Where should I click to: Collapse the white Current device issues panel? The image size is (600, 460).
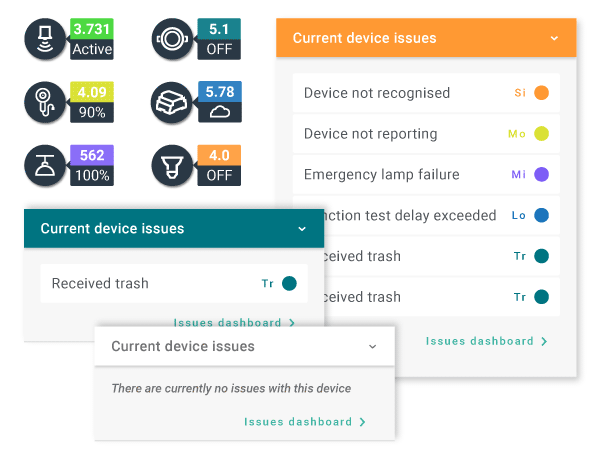tap(372, 347)
